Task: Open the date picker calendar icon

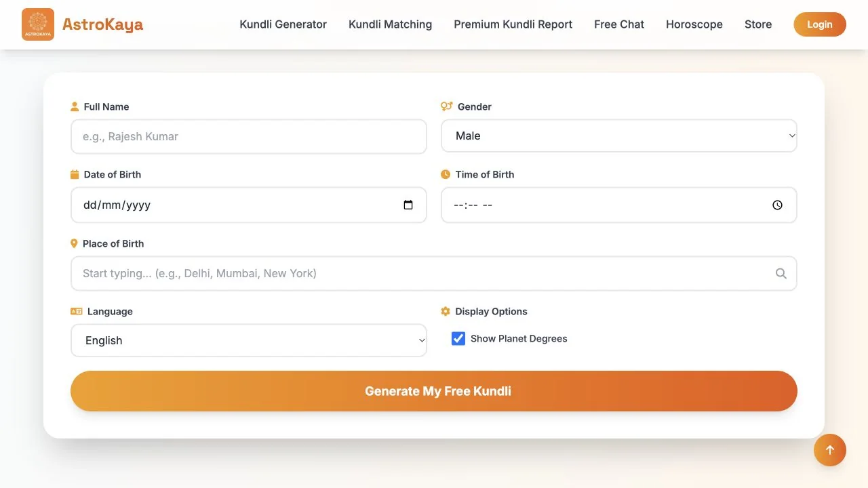Action: [x=408, y=205]
